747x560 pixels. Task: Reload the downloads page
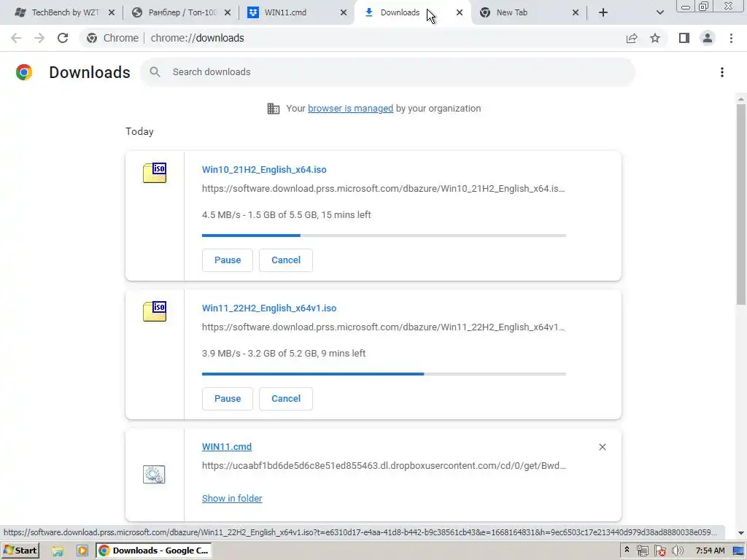pos(63,38)
